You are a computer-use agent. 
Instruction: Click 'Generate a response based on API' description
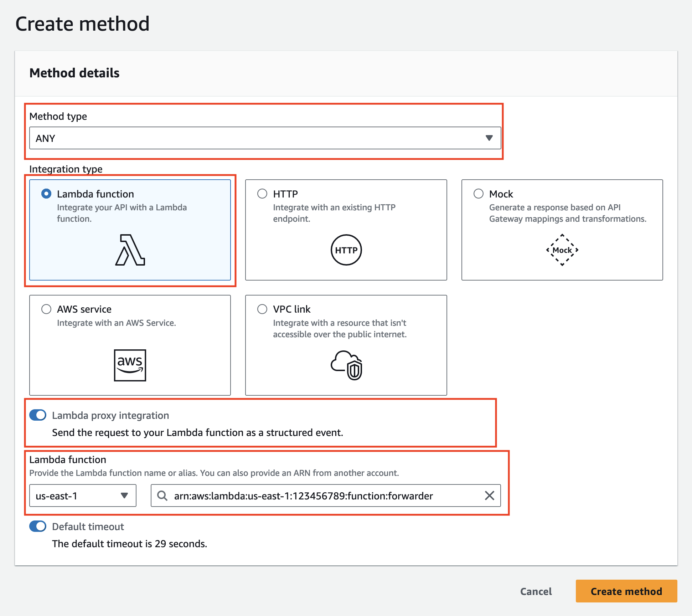(x=555, y=207)
